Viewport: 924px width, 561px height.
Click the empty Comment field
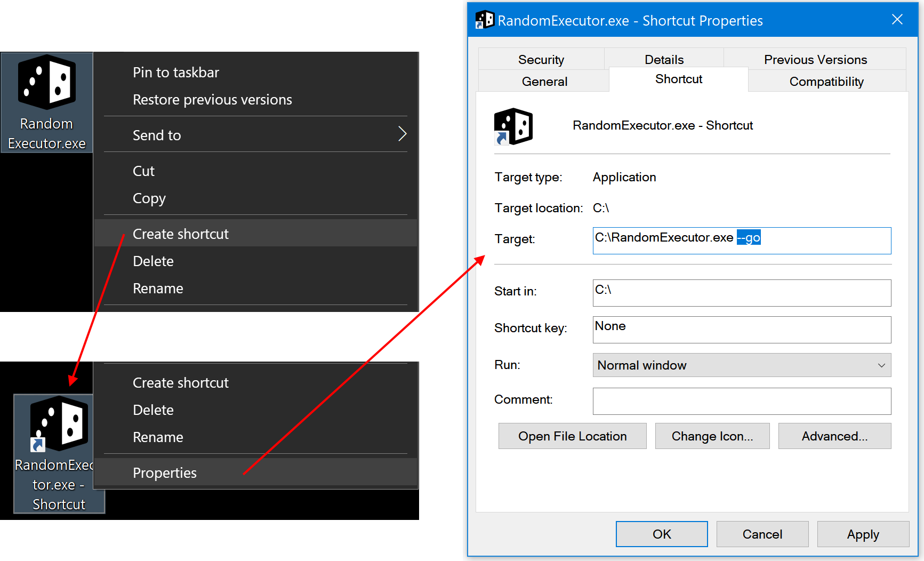(741, 401)
